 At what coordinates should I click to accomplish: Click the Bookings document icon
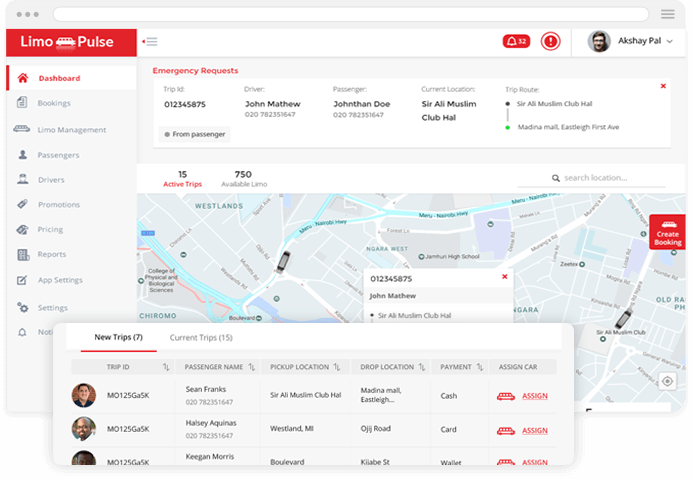tap(22, 102)
